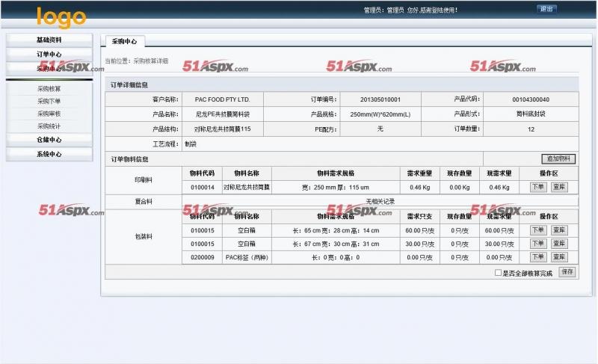Click material name PAC标签（两种）
The height and width of the screenshot is (364, 598).
pos(247,257)
